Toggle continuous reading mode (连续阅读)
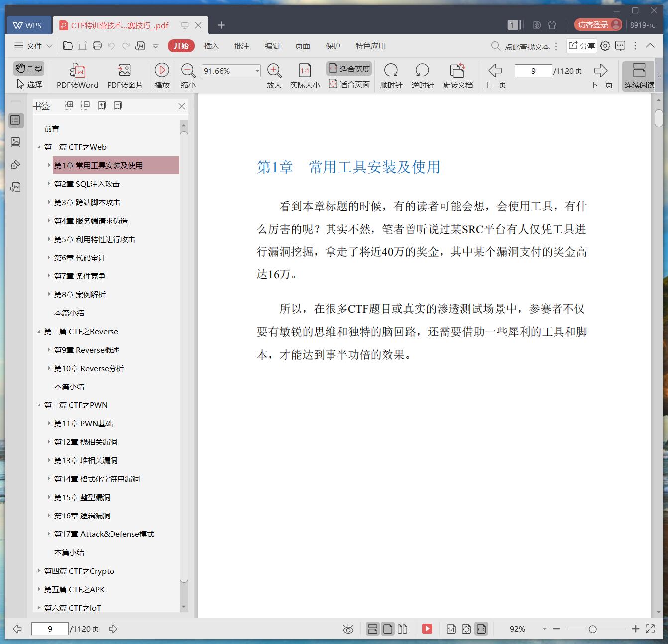Image resolution: width=668 pixels, height=644 pixels. [x=639, y=76]
